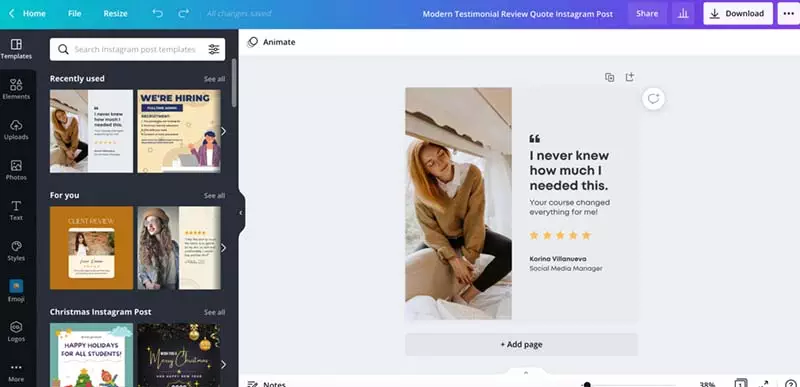Select the quotation mark graphic on canvas

pyautogui.click(x=534, y=139)
